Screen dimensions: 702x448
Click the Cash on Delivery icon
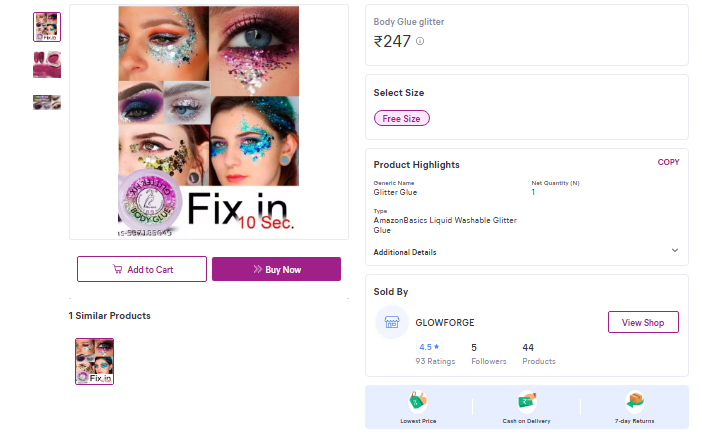pyautogui.click(x=527, y=402)
